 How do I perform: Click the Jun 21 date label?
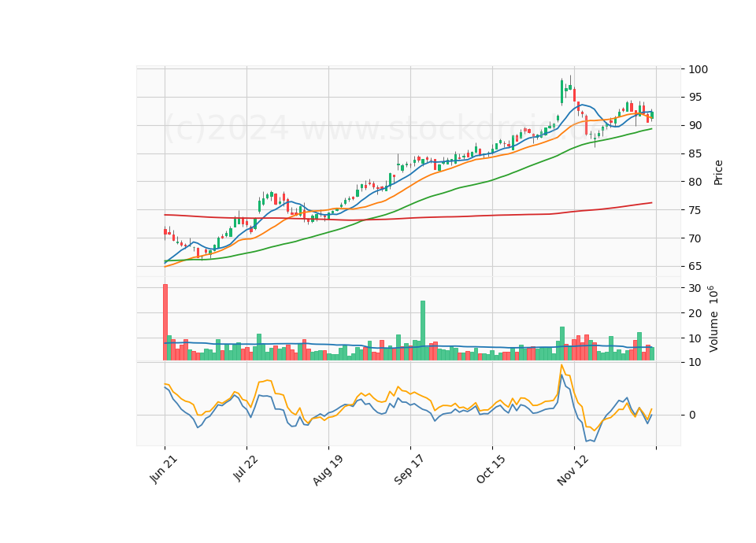[164, 469]
